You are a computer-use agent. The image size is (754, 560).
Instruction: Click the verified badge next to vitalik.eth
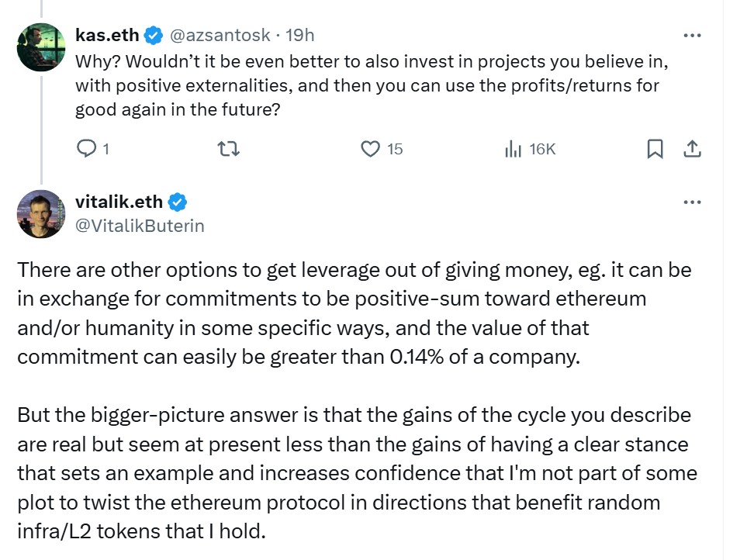[178, 202]
